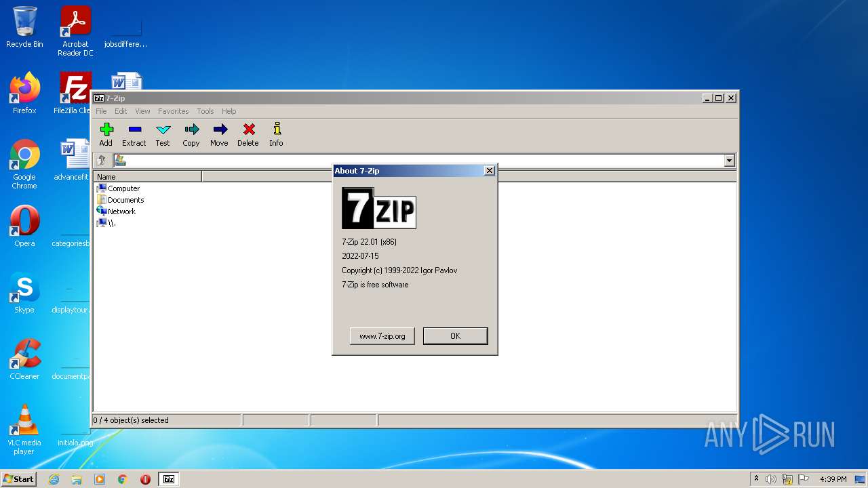Image resolution: width=868 pixels, height=488 pixels.
Task: Open Chrome from the taskbar
Action: [123, 479]
